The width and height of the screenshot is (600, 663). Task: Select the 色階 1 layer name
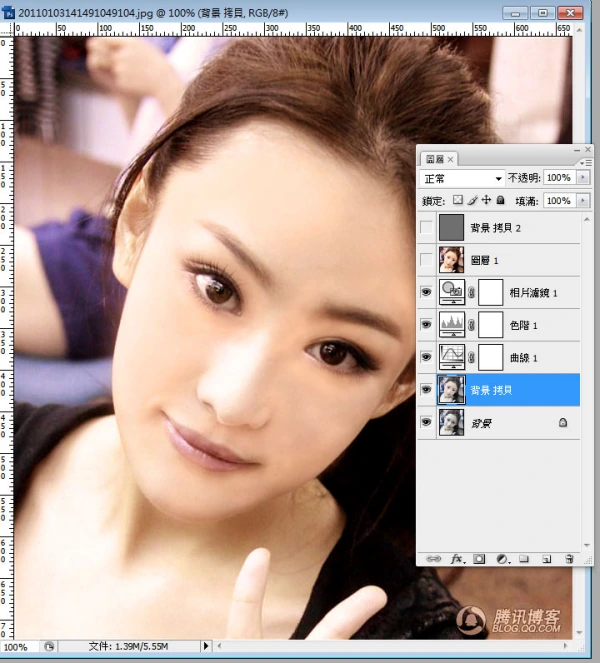[523, 326]
